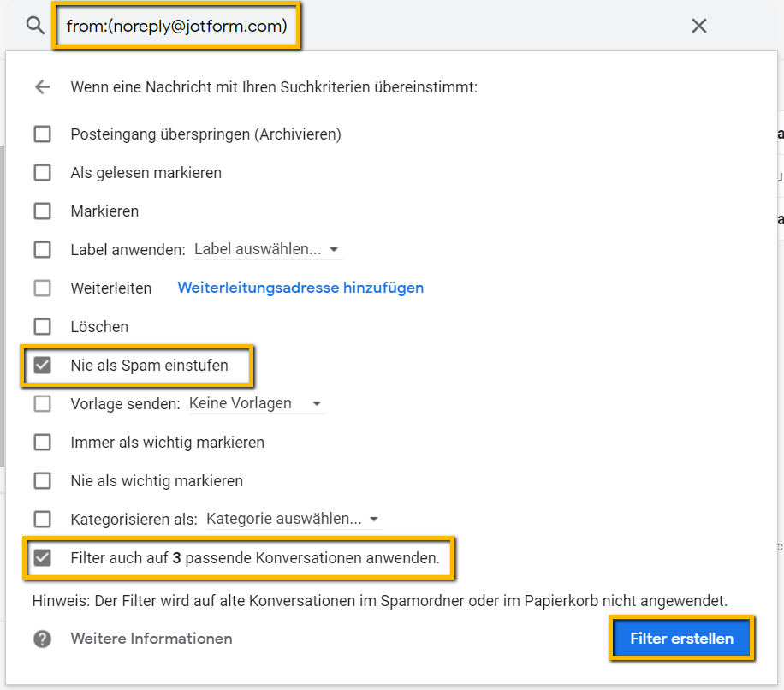Enable 'Nie als wichtig markieren' checkbox

click(42, 481)
